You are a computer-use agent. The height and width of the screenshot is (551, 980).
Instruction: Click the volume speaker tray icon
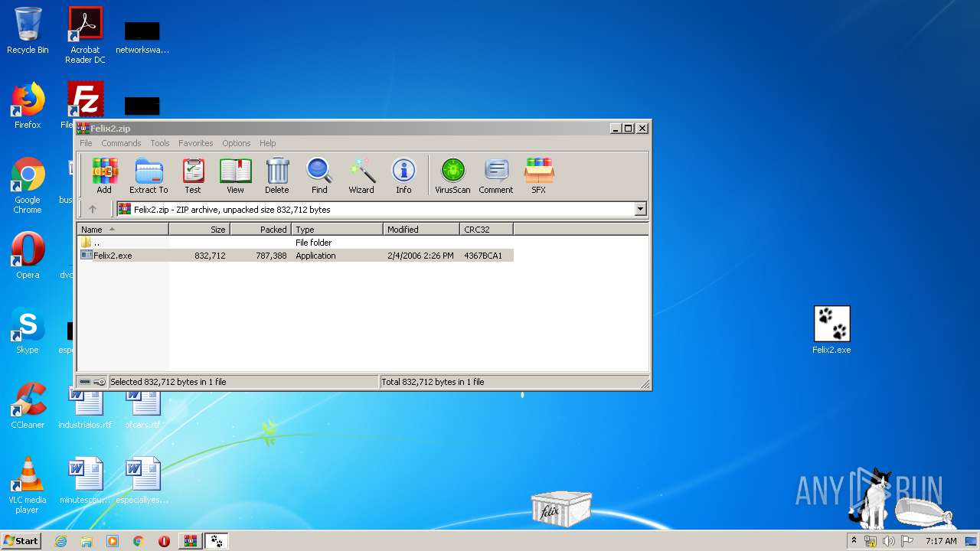[x=889, y=541]
